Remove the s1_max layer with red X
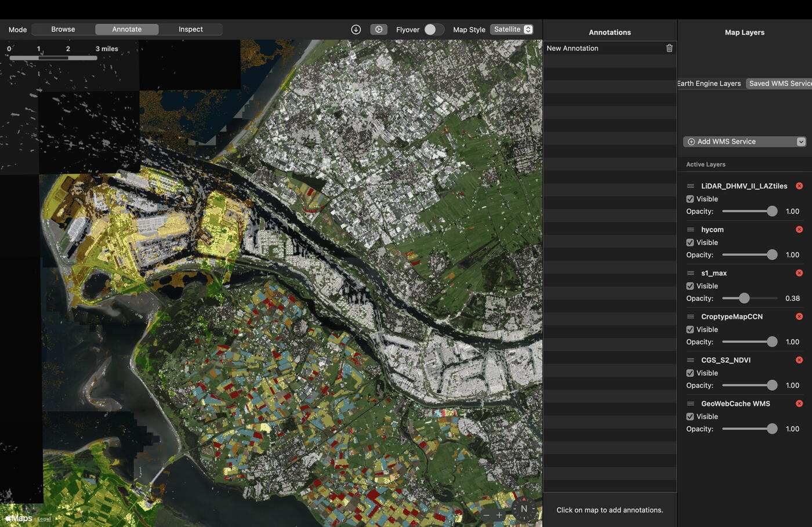The height and width of the screenshot is (527, 812). point(799,273)
